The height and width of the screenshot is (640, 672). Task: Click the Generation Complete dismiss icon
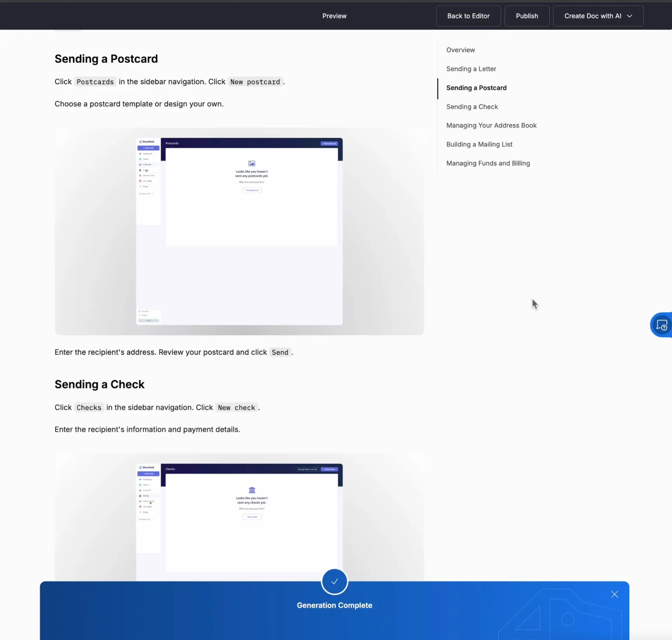tap(614, 594)
